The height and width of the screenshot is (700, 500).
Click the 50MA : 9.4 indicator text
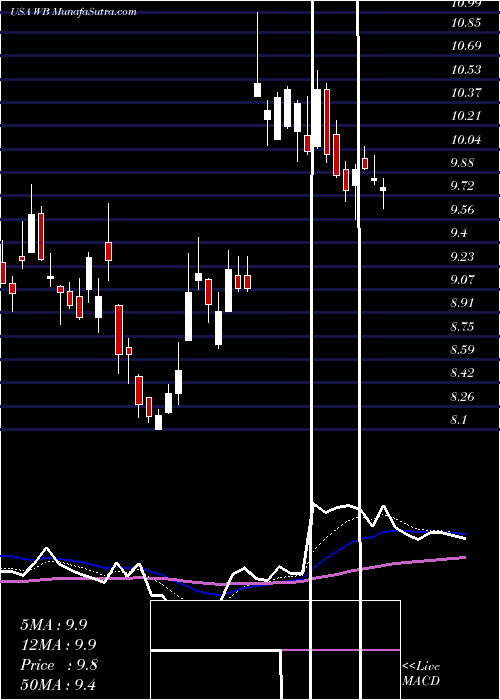click(58, 684)
